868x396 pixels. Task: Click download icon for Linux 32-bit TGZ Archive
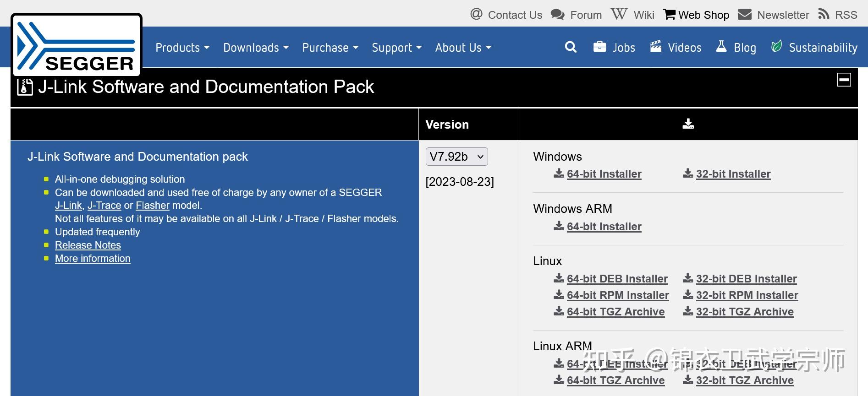[x=688, y=311]
